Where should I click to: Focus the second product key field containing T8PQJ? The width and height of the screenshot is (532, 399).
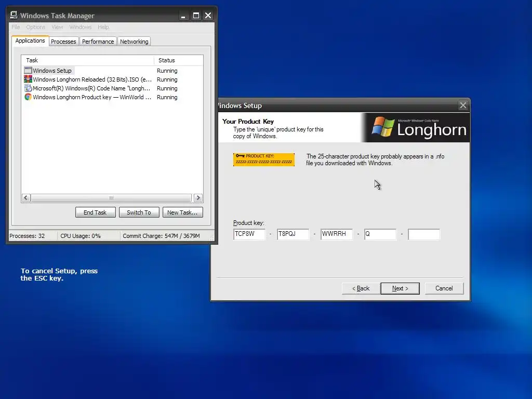tap(293, 234)
